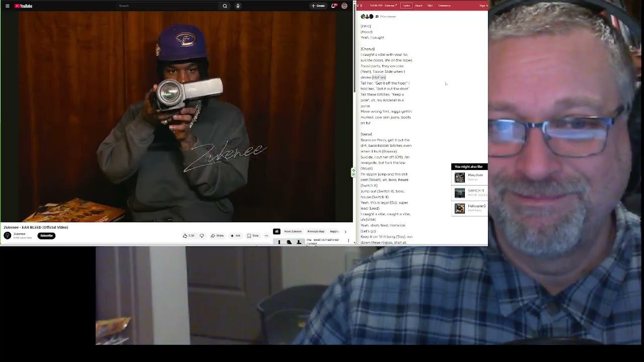Open the Mary Kate recommended song
The image size is (644, 362).
[475, 175]
